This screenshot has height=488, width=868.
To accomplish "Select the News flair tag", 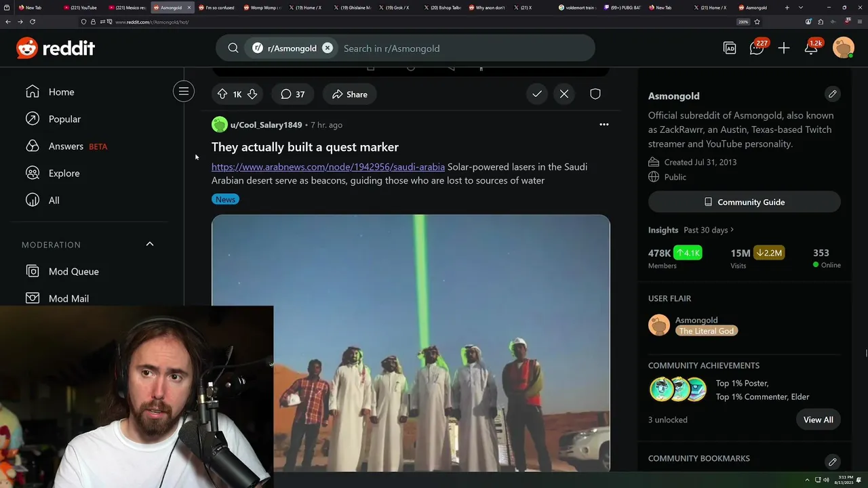I will coord(225,199).
